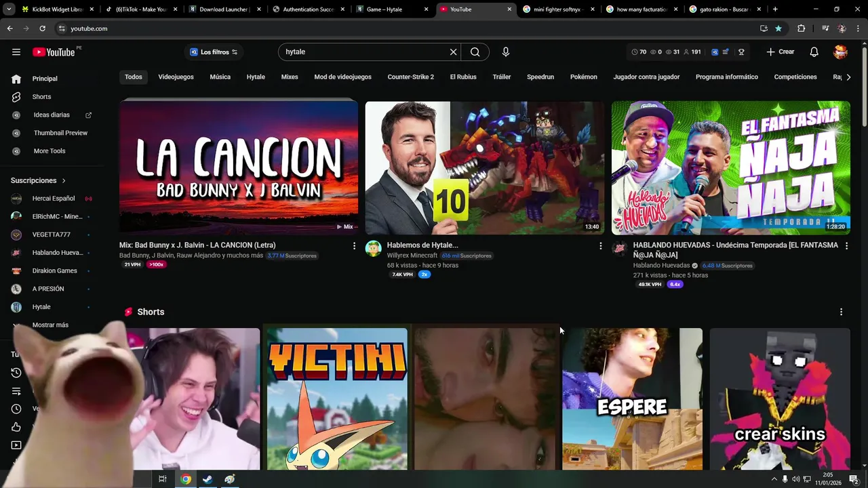Viewport: 868px width, 488px height.
Task: Click the trophy icon in the stats bar
Action: pos(741,52)
